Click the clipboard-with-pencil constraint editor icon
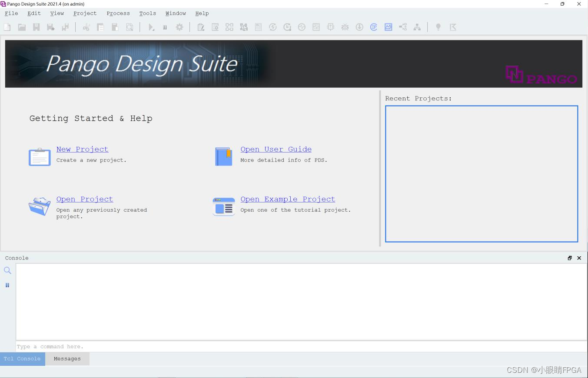 click(201, 27)
